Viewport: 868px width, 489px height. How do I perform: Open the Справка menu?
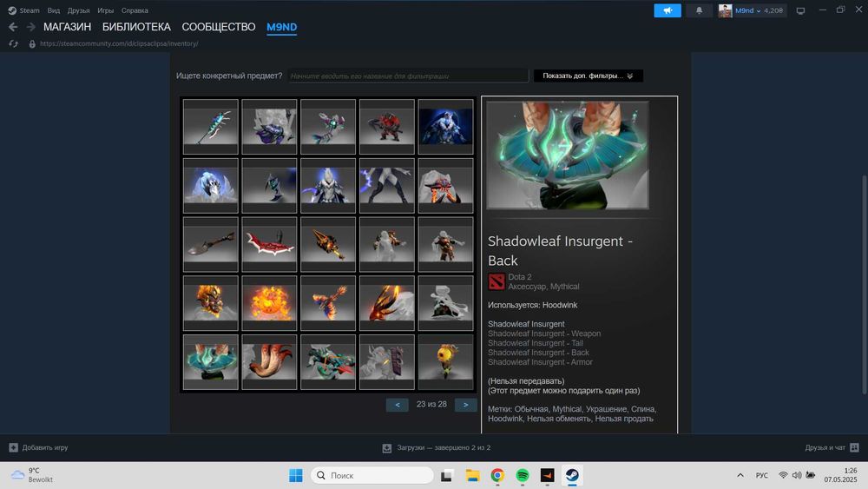[x=135, y=10]
